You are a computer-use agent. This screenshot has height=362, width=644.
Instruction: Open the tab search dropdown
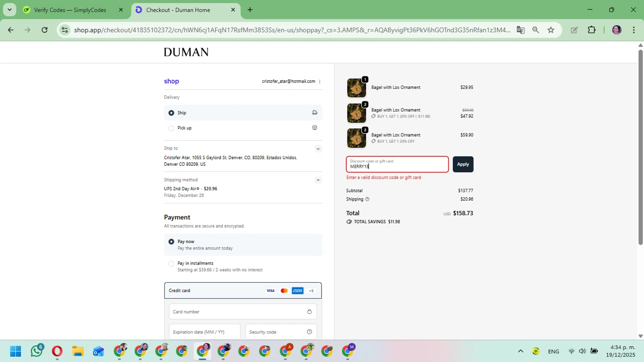click(9, 10)
